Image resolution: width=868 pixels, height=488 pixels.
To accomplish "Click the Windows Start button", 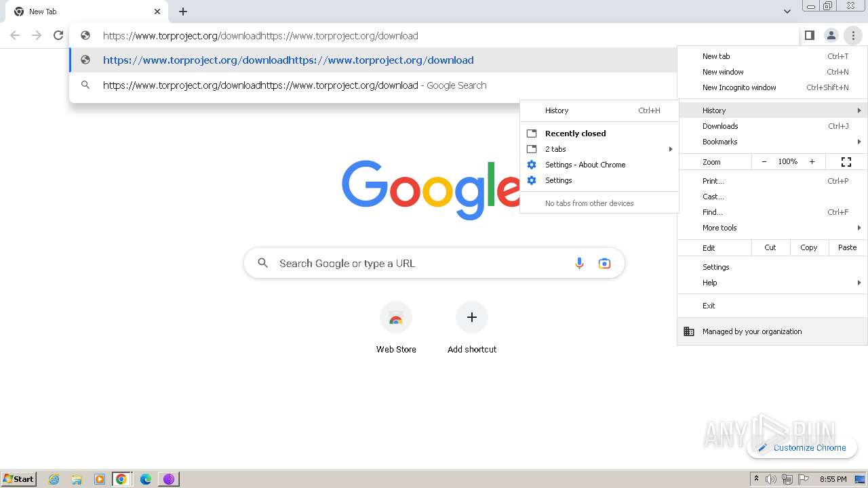I will 18,479.
